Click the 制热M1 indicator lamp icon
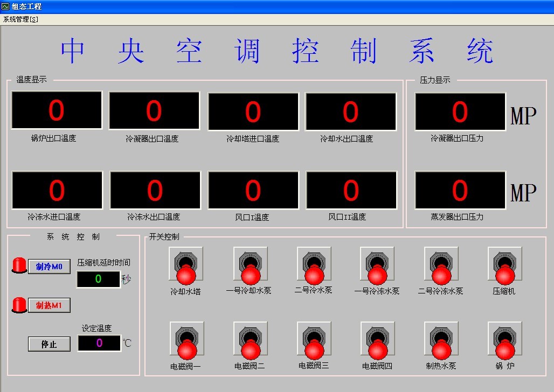Image resolution: width=554 pixels, height=392 pixels. (x=18, y=305)
